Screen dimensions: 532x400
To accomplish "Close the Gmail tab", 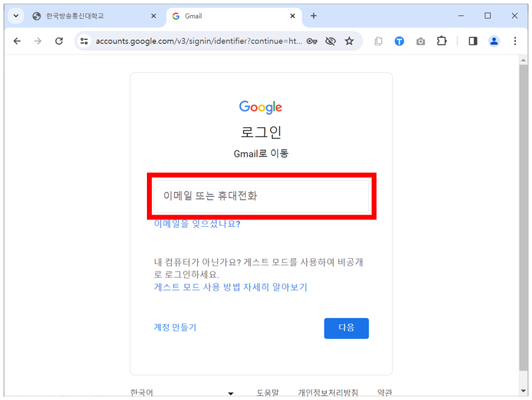I will (293, 16).
